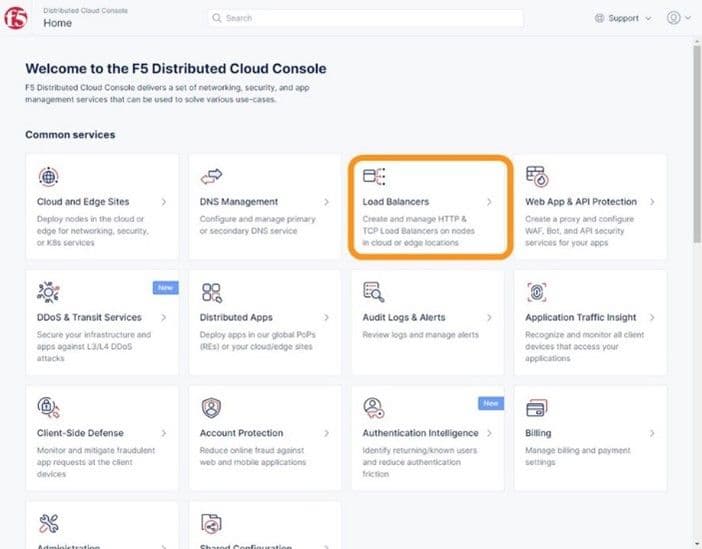Open the DNS Management service title
The height and width of the screenshot is (549, 702).
239,202
